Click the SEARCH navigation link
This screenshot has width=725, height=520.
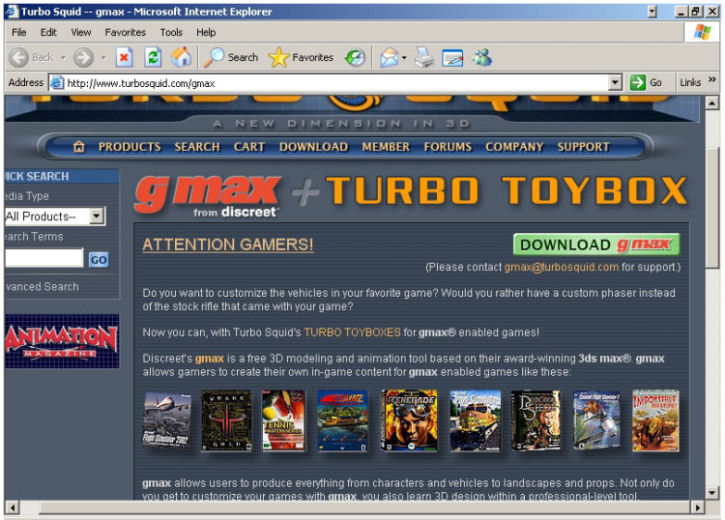pos(197,147)
